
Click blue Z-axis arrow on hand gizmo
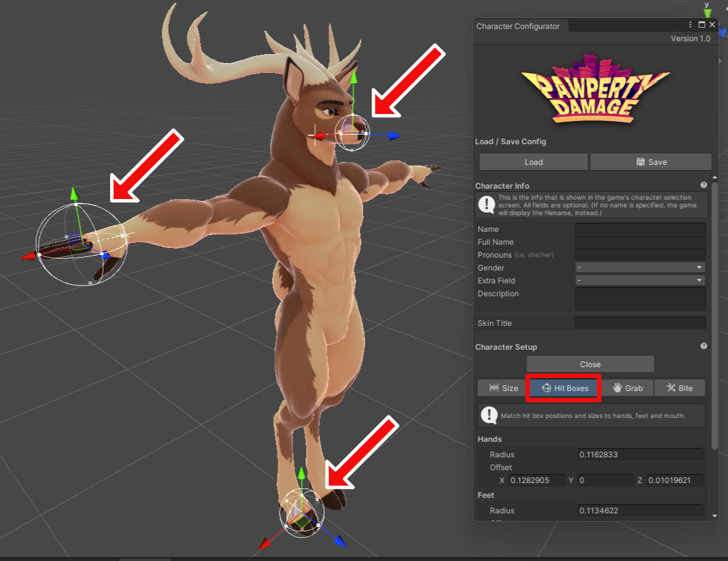106,255
